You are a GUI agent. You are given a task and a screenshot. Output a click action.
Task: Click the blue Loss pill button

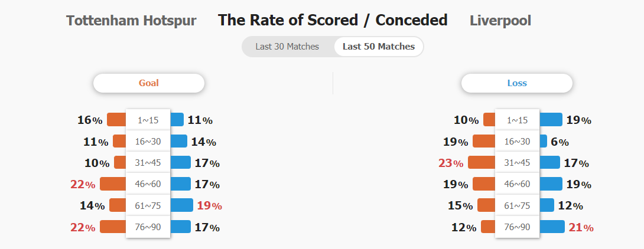point(517,83)
